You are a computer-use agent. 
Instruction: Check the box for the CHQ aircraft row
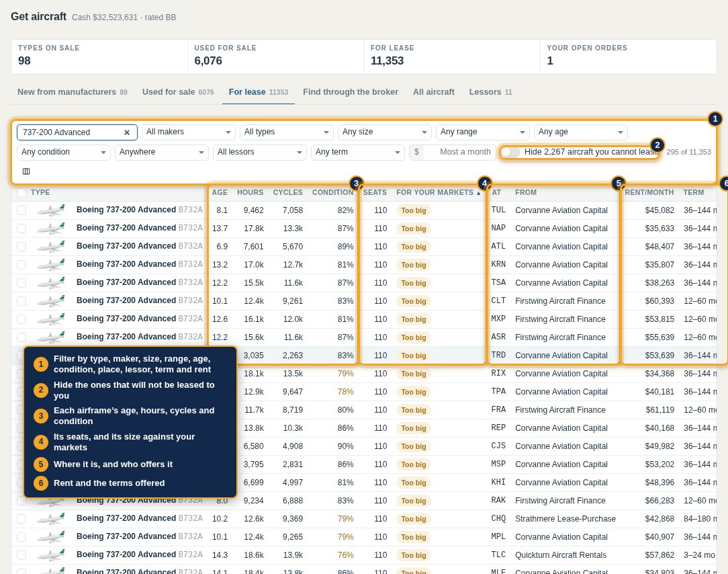[x=21, y=519]
